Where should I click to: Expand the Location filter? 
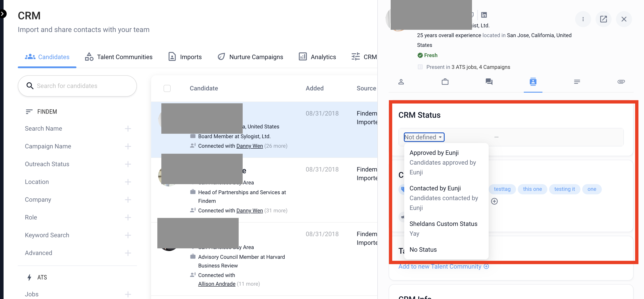pos(128,182)
